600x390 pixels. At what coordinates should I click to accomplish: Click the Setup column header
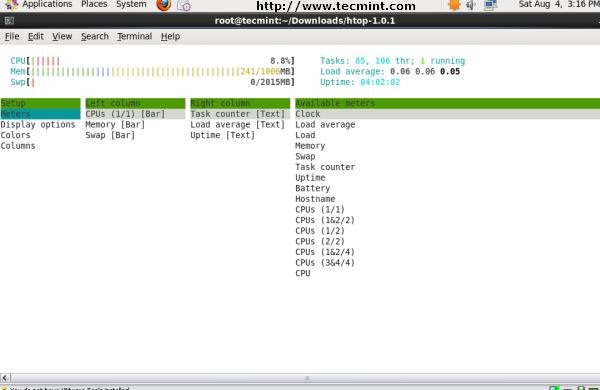(x=40, y=103)
